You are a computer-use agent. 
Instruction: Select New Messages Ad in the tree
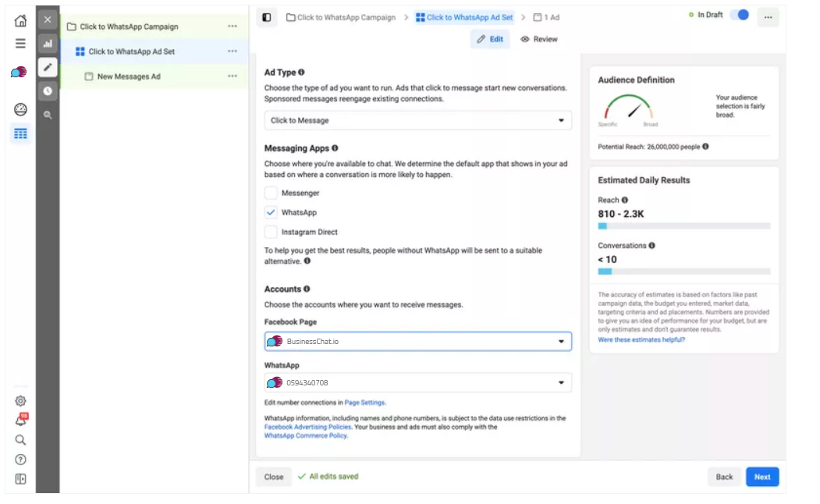click(x=129, y=76)
